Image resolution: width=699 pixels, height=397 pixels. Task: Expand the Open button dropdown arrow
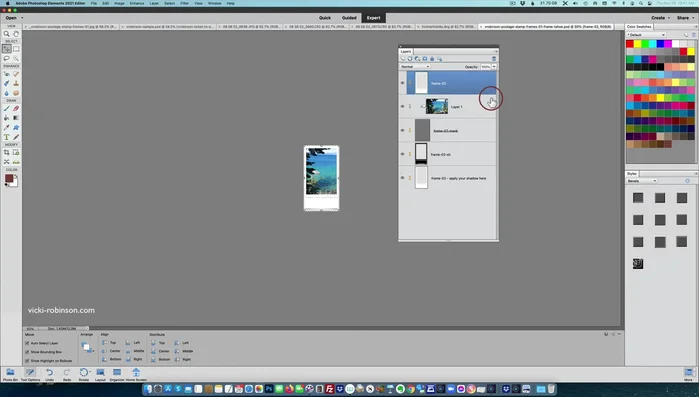click(22, 18)
